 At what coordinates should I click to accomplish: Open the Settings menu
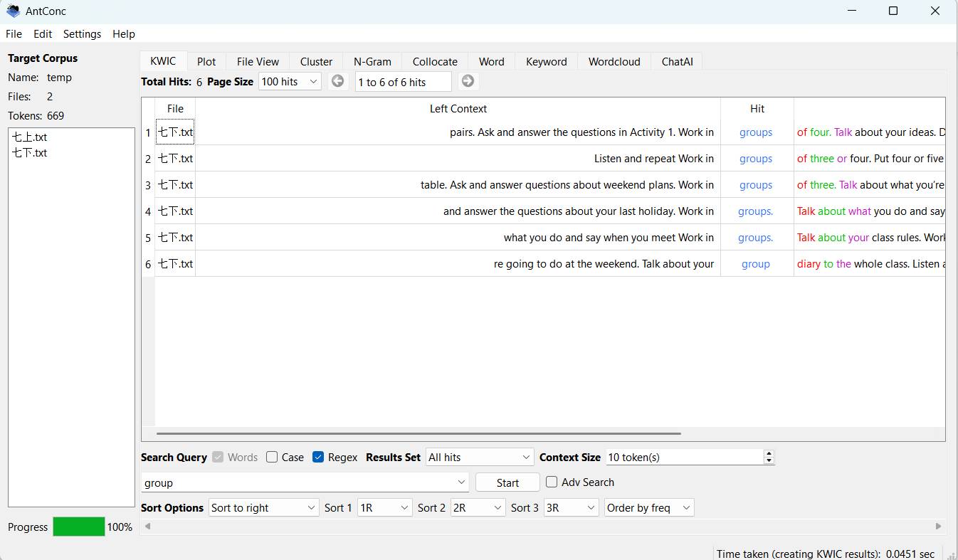pos(82,34)
